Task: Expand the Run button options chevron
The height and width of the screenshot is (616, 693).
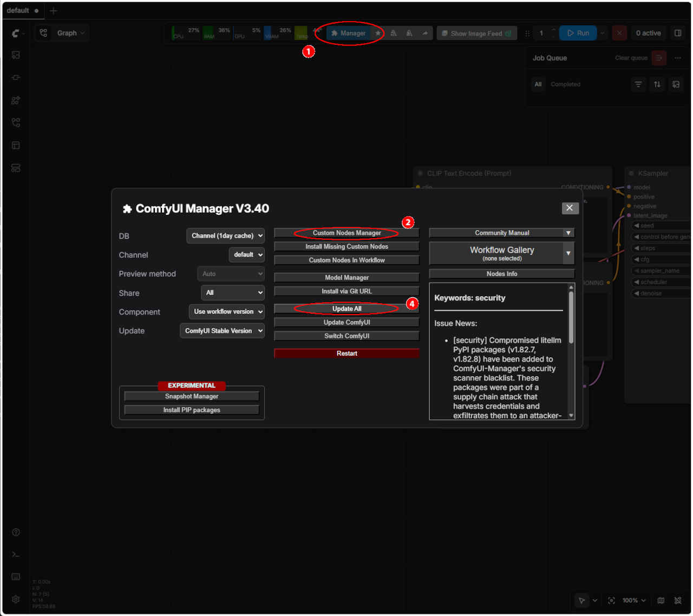Action: click(x=602, y=33)
